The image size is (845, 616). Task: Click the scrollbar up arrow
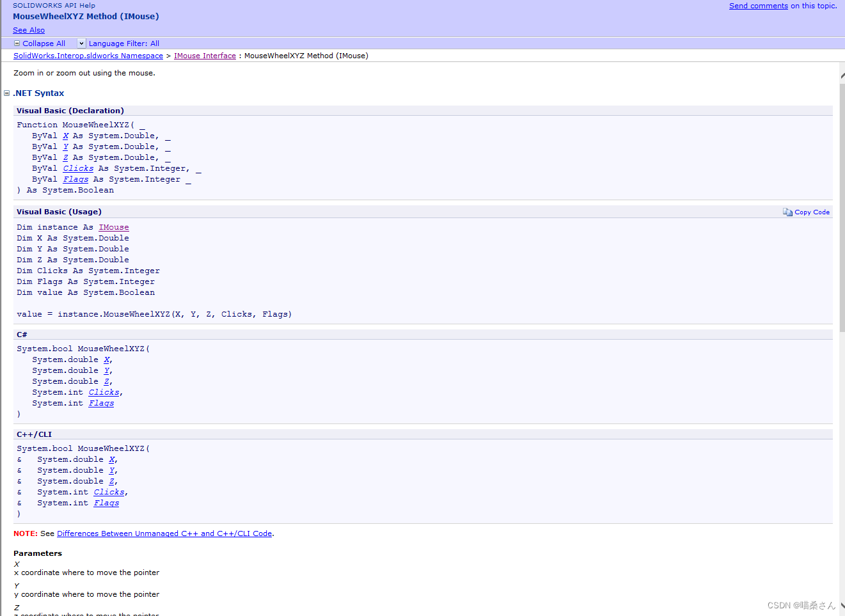pos(842,75)
